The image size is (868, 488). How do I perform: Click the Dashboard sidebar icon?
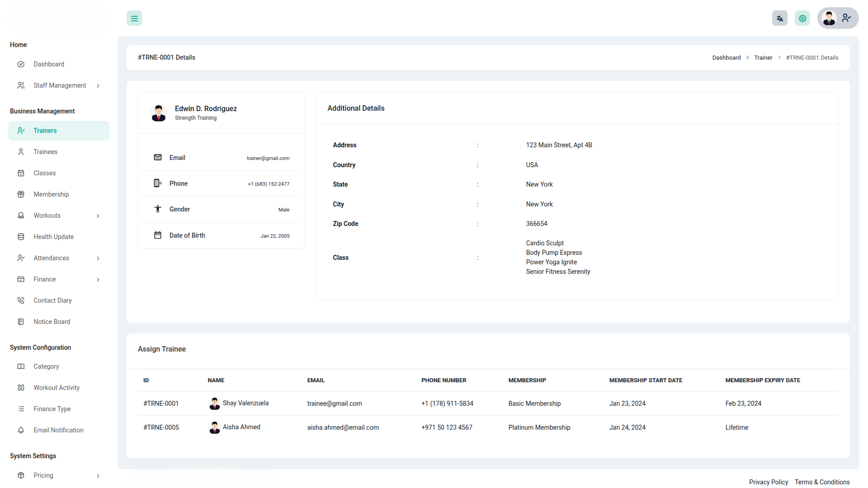point(21,64)
